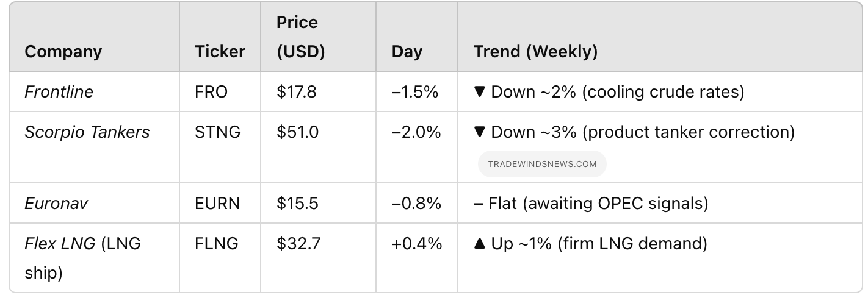This screenshot has width=868, height=295.
Task: Click the up triangle in Flex LNG trend
Action: [479, 244]
